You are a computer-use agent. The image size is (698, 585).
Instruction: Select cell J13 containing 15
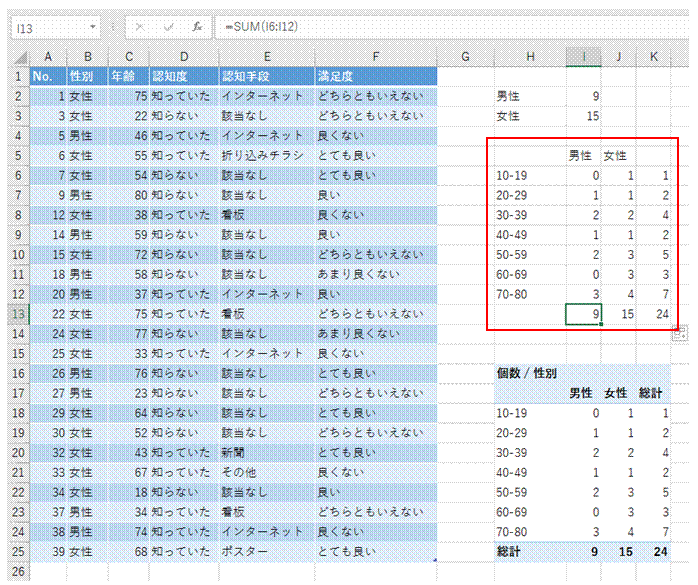(x=619, y=314)
